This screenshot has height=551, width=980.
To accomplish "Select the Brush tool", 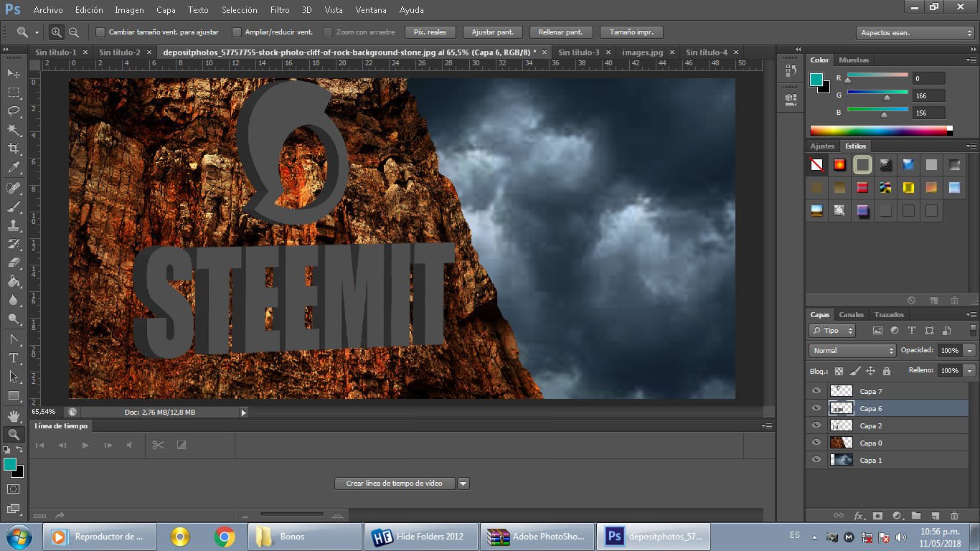I will click(x=14, y=207).
